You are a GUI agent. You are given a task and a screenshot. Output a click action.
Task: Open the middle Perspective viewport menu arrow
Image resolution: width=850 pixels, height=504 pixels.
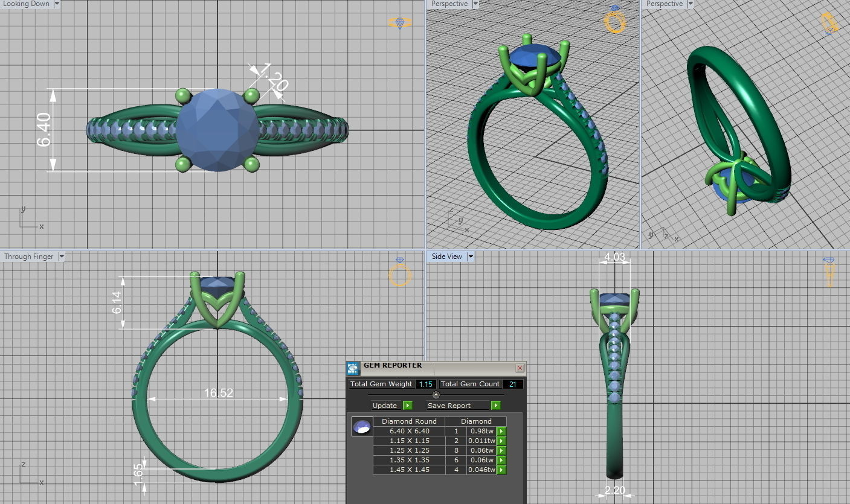(475, 4)
